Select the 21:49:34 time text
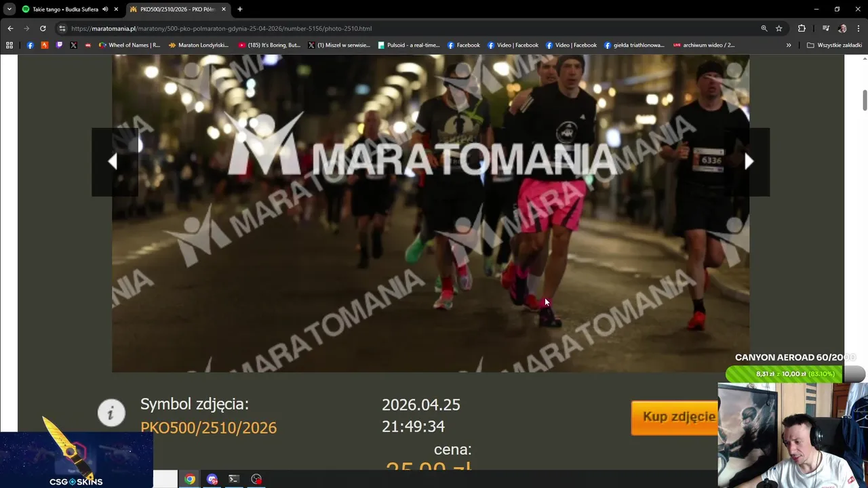Viewport: 868px width, 488px height. [x=413, y=426]
